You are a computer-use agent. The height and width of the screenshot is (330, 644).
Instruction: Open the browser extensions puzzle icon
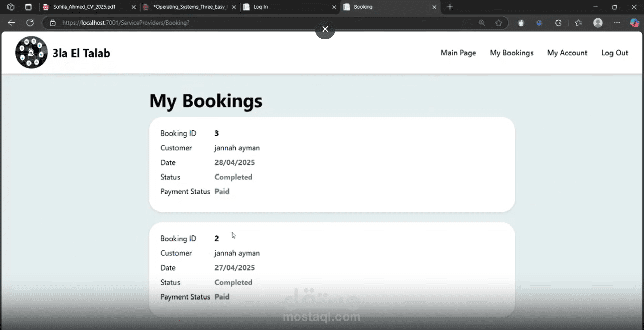coord(558,23)
